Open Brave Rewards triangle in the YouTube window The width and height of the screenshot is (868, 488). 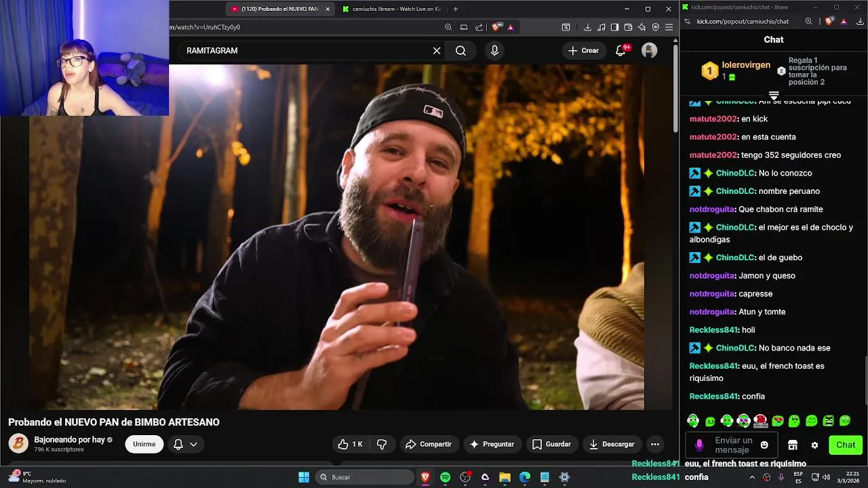510,27
